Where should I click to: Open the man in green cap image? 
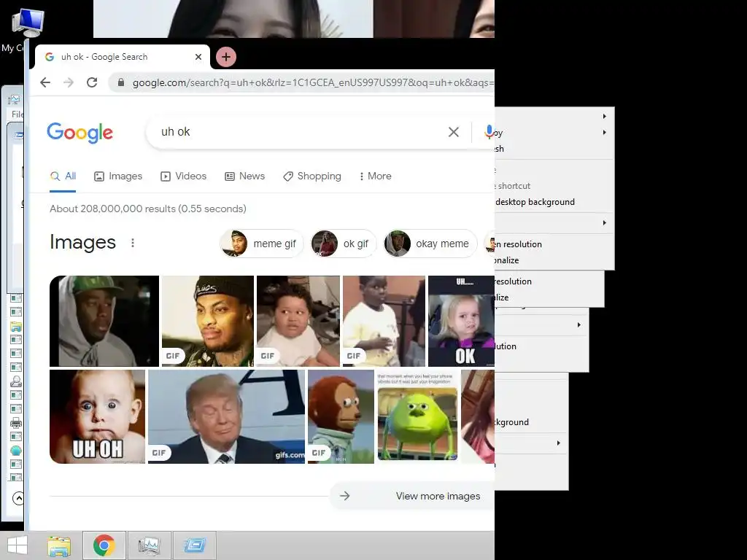pos(104,321)
